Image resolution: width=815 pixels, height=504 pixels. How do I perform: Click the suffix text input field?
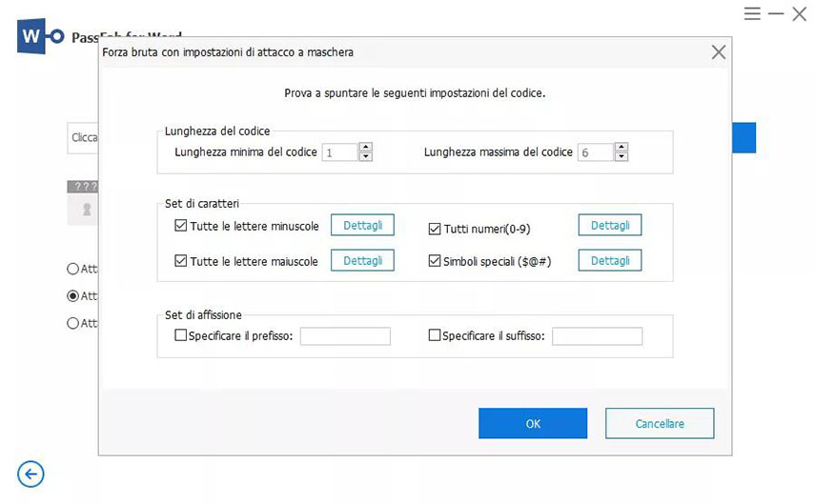coord(597,336)
